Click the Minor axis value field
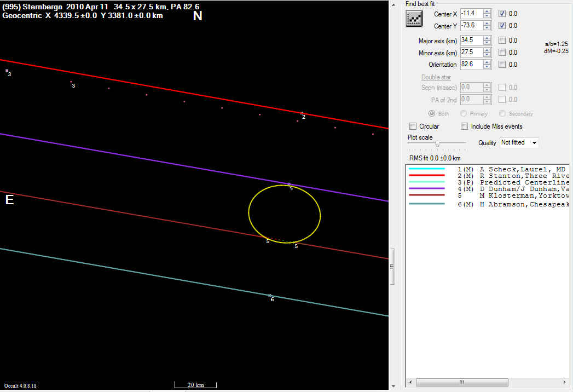This screenshot has height=392, width=573. [x=471, y=53]
